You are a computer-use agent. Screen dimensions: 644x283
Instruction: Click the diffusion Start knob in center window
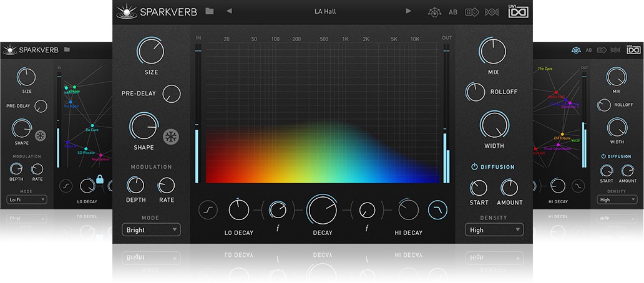click(x=479, y=188)
